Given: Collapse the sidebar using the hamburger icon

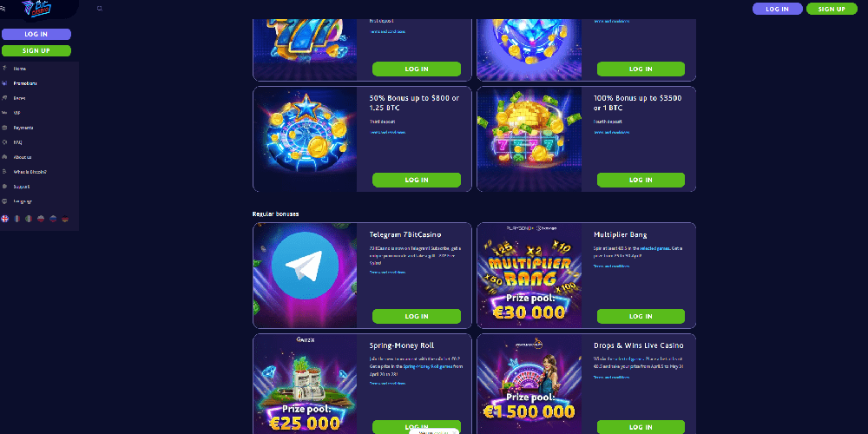Looking at the screenshot, I should click(3, 9).
